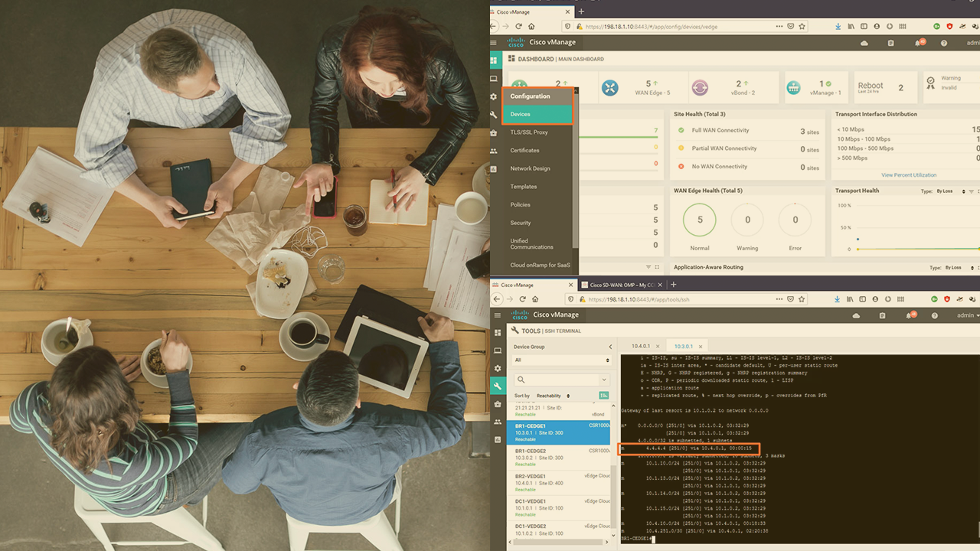Open the Sort by Reachability dropdown
Screen dimensions: 980x551
coord(553,396)
